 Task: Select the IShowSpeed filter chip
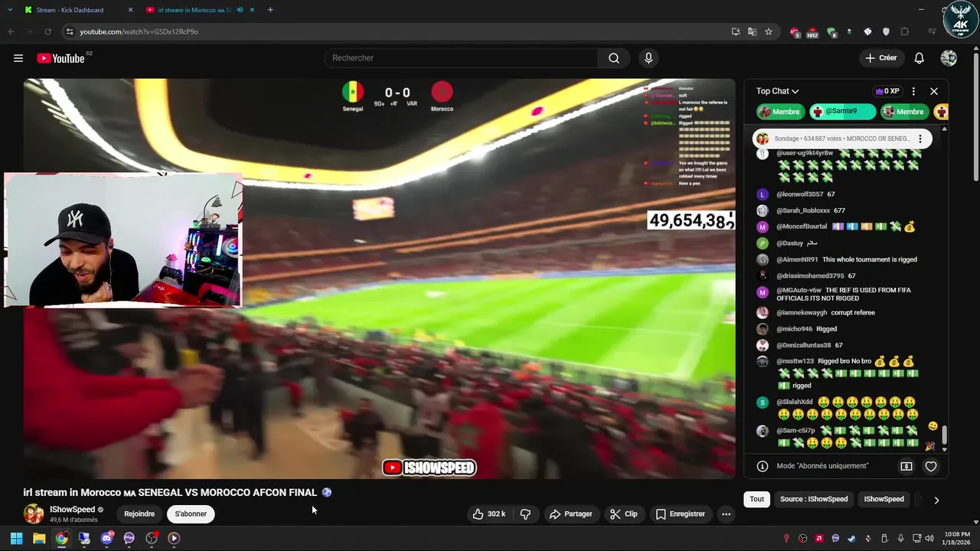coord(884,499)
